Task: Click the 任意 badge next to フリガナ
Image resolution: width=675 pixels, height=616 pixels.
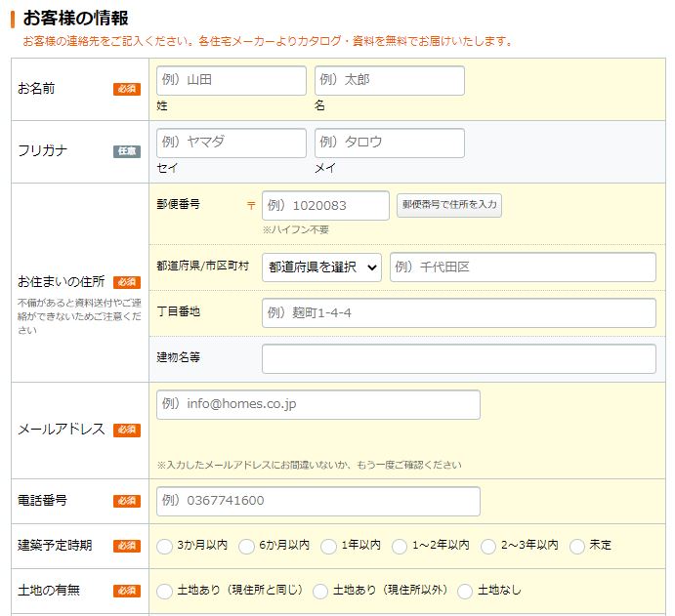Action: (x=127, y=151)
